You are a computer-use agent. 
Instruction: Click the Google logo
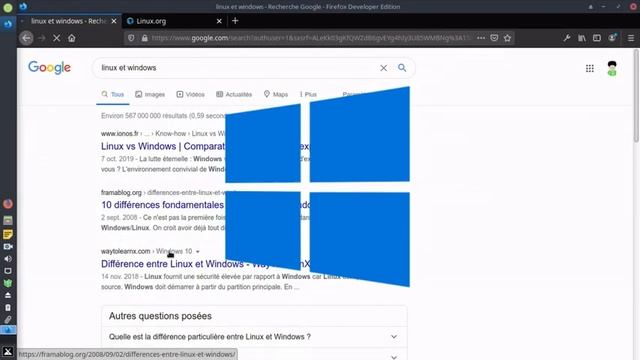pyautogui.click(x=49, y=67)
